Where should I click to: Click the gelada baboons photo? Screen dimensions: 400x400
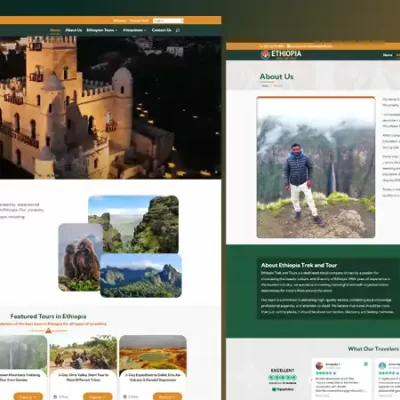[79, 257]
